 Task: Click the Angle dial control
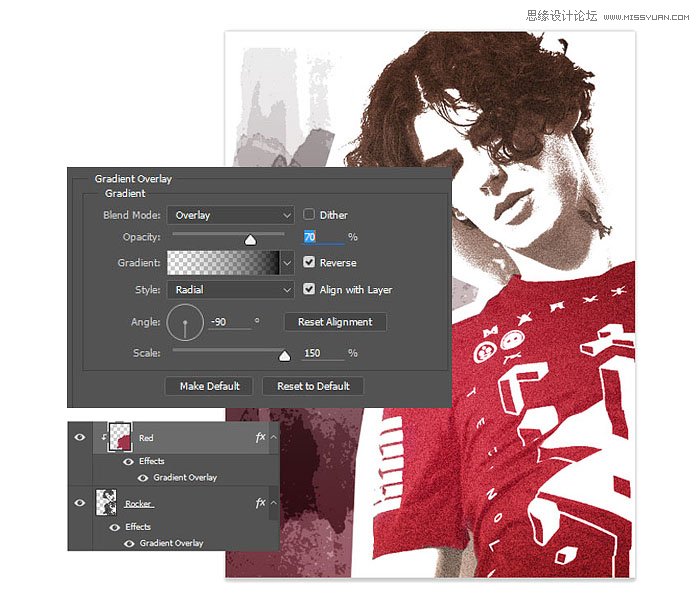(x=185, y=322)
